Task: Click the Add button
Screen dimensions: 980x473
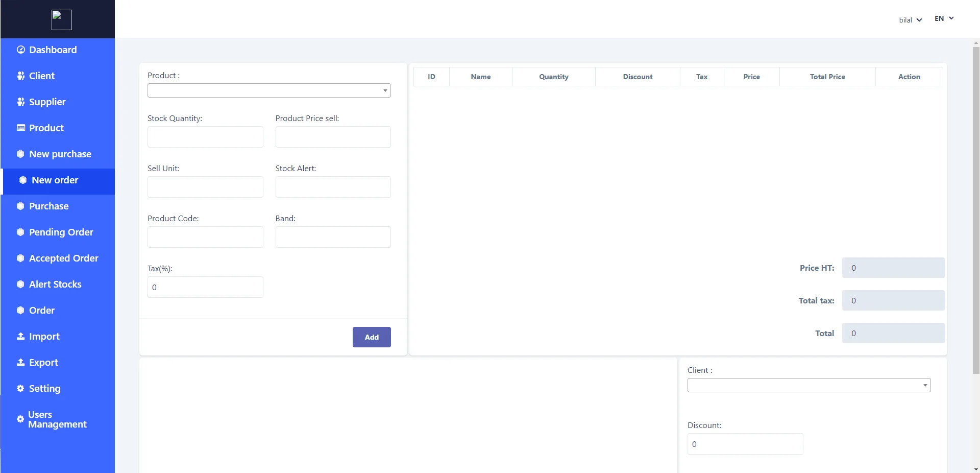Action: point(372,337)
